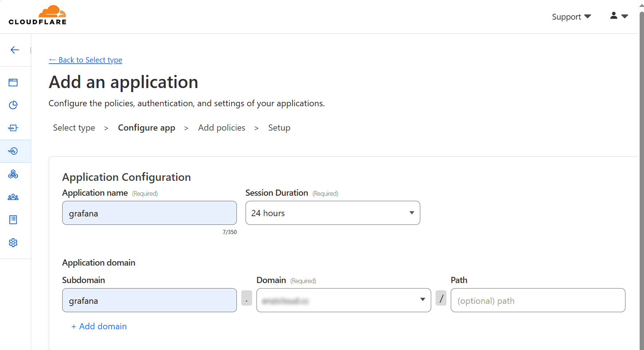The height and width of the screenshot is (350, 644).
Task: Jump to the Setup step
Action: [279, 128]
